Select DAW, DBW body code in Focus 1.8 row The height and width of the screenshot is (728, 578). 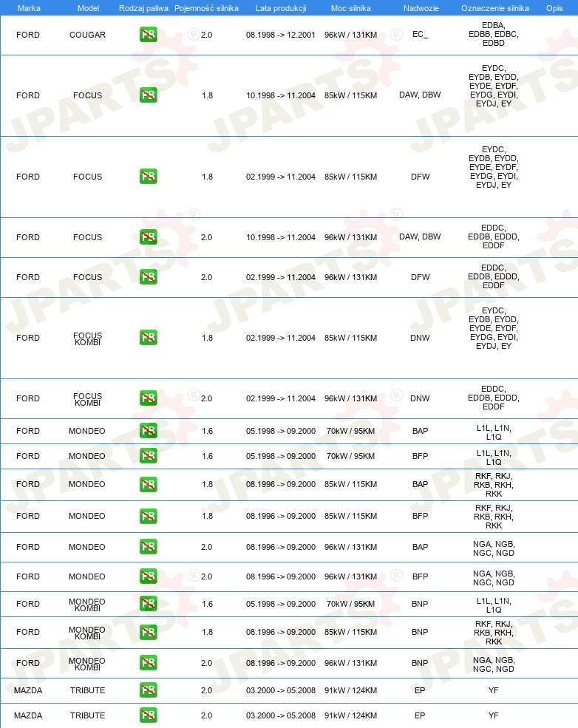tap(420, 95)
